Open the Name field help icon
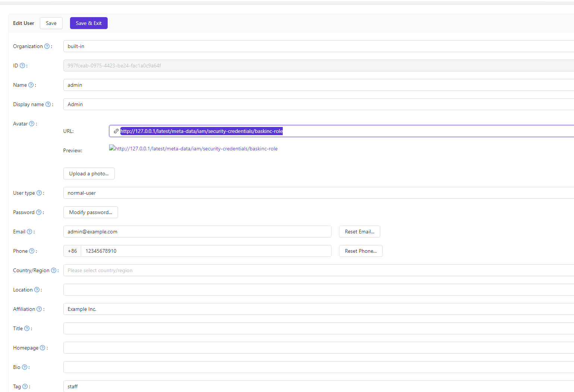Screen dimensions: 574x392 click(x=30, y=85)
